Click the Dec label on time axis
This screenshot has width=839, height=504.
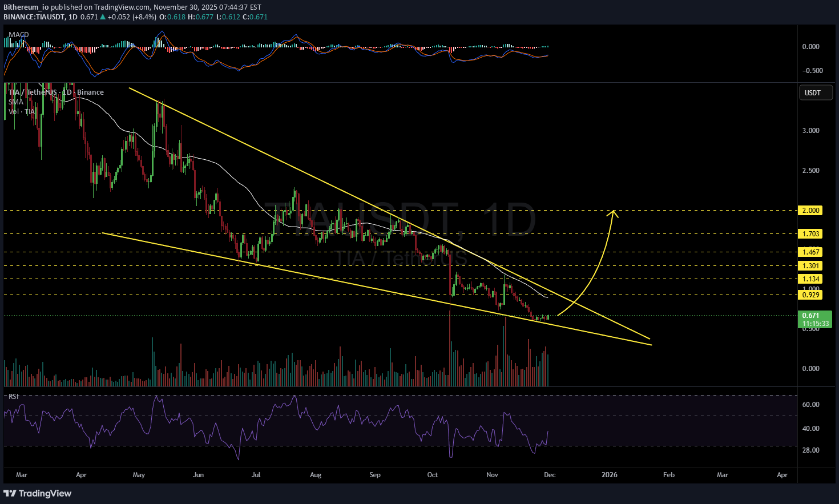(x=550, y=475)
